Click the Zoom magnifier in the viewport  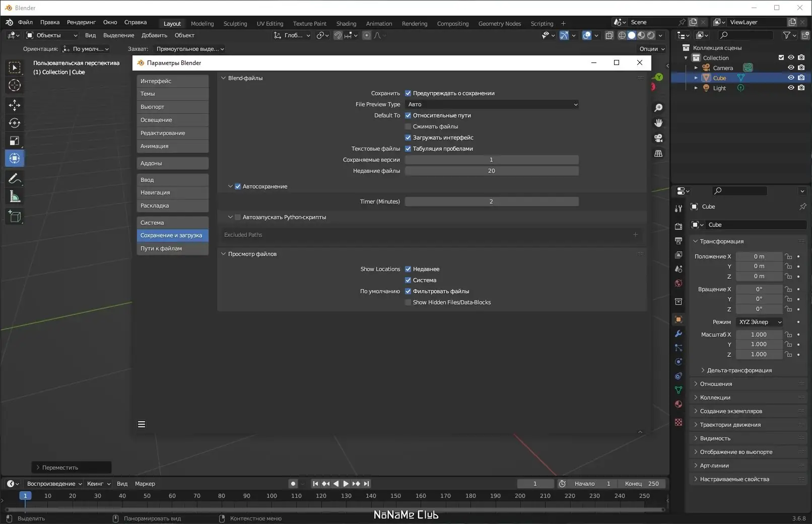(x=658, y=108)
